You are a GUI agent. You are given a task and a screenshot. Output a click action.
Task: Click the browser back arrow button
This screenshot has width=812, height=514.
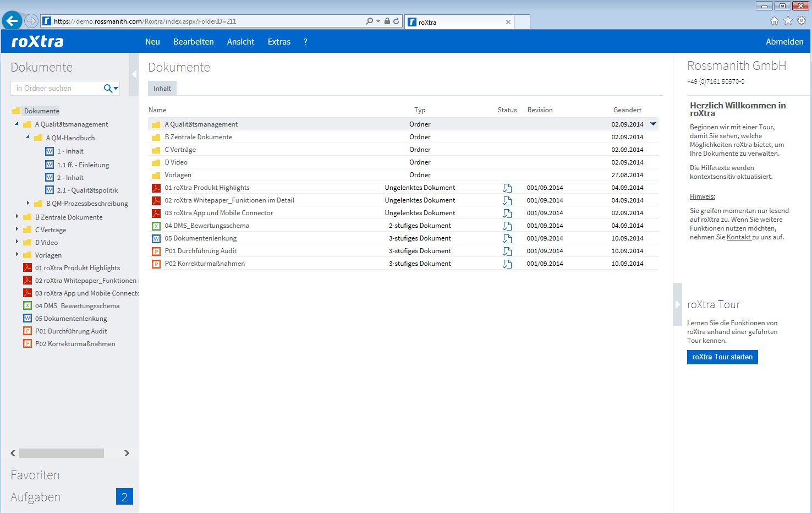click(12, 21)
